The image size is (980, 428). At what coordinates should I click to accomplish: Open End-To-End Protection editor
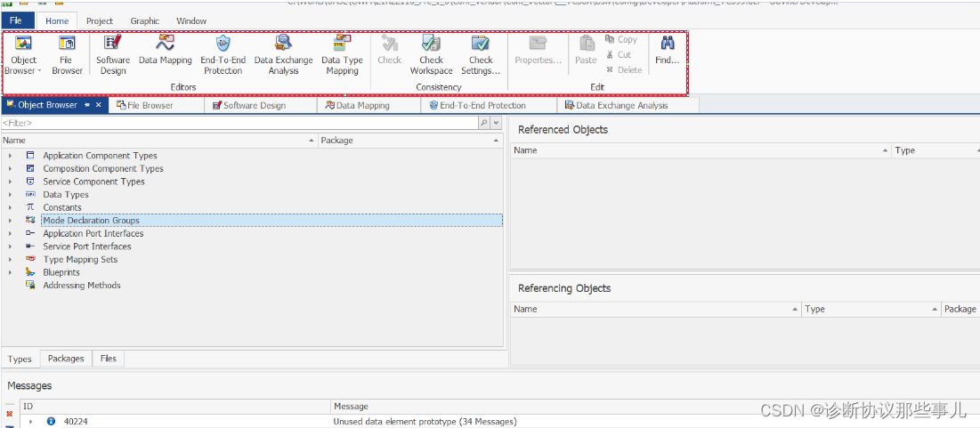pyautogui.click(x=223, y=55)
